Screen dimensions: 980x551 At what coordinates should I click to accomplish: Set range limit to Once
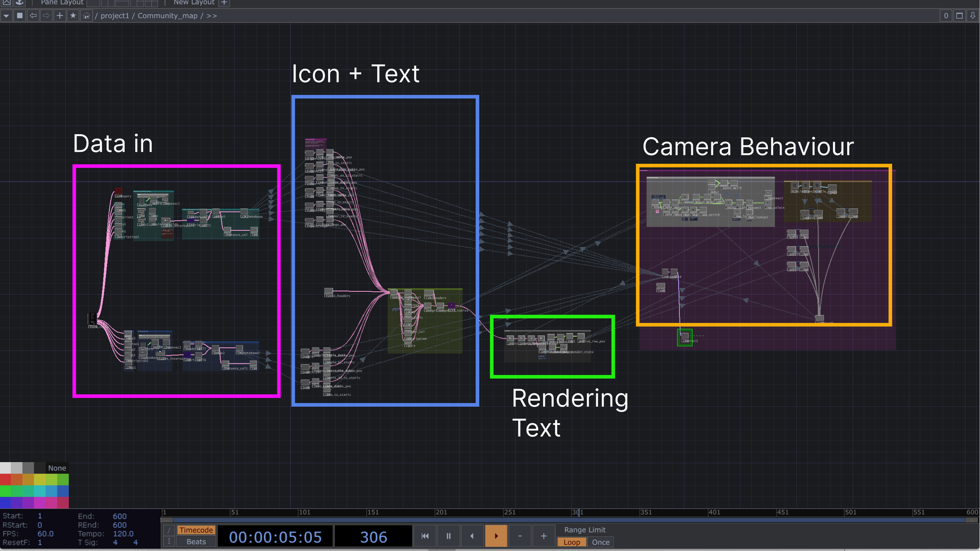point(600,542)
